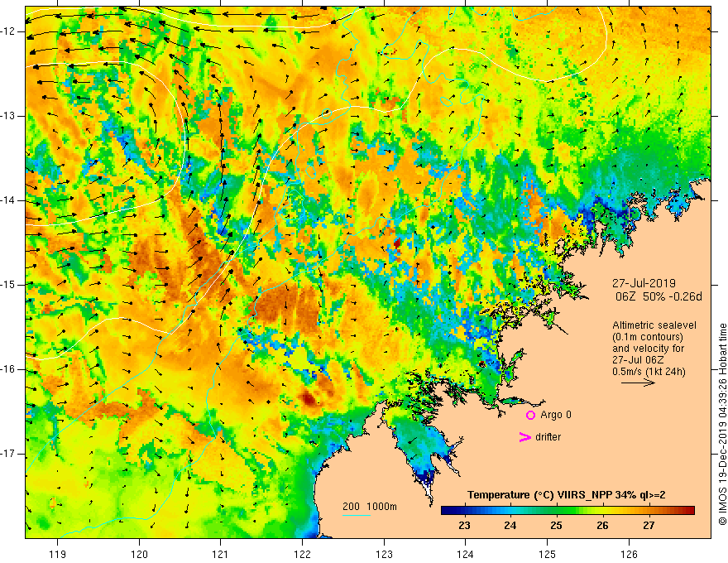Click the longitude axis label '123'
Image resolution: width=728 pixels, height=563 pixels.
click(384, 554)
